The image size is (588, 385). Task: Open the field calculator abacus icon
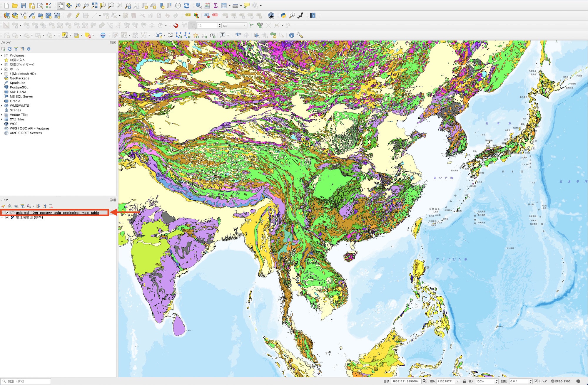click(207, 5)
